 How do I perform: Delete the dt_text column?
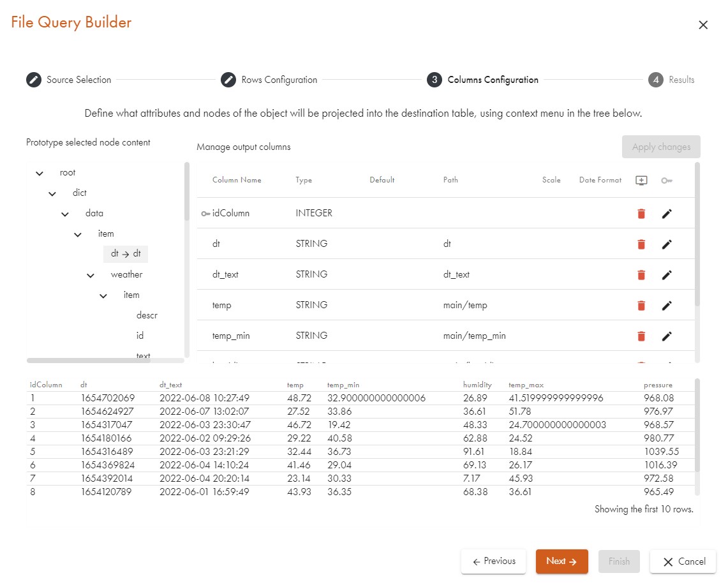click(x=641, y=275)
